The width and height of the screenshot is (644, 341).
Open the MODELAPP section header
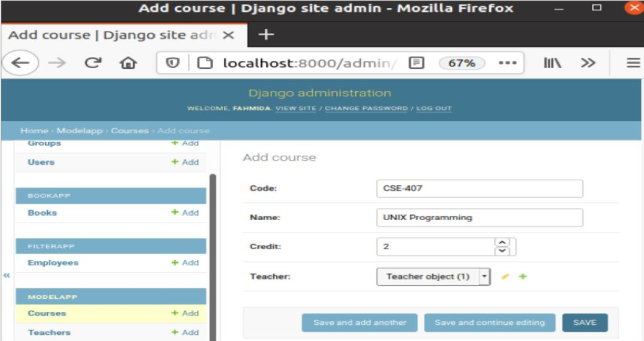point(111,296)
